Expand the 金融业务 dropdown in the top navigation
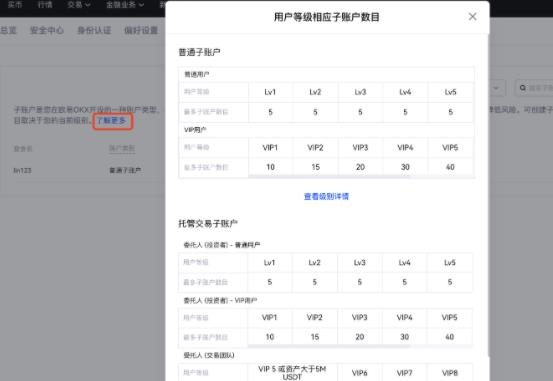 [x=125, y=5]
